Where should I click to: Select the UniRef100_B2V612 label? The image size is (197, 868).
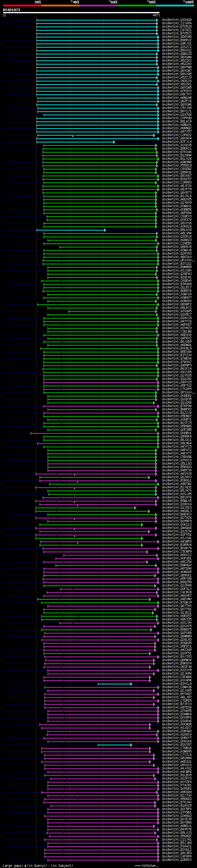pyautogui.click(x=177, y=850)
